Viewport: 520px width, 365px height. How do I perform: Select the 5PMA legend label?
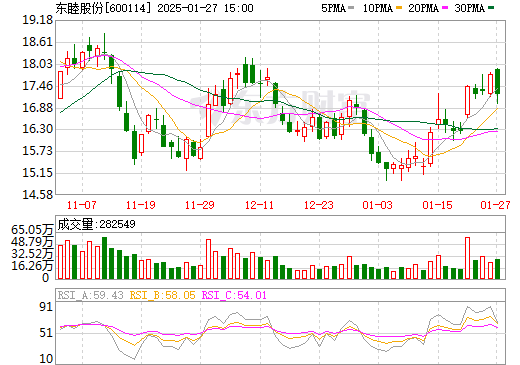333,8
